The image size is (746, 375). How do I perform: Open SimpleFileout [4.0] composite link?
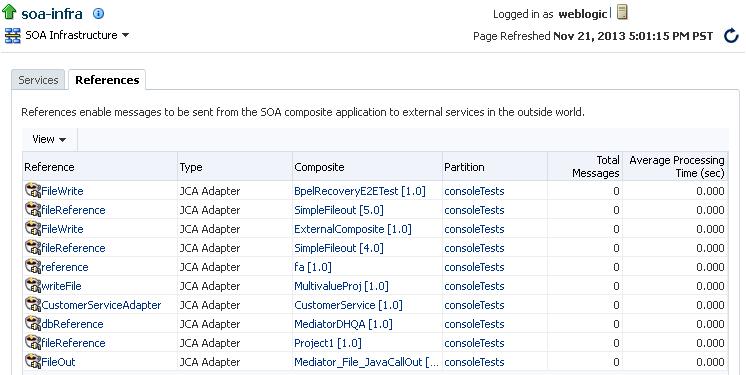[x=339, y=248]
